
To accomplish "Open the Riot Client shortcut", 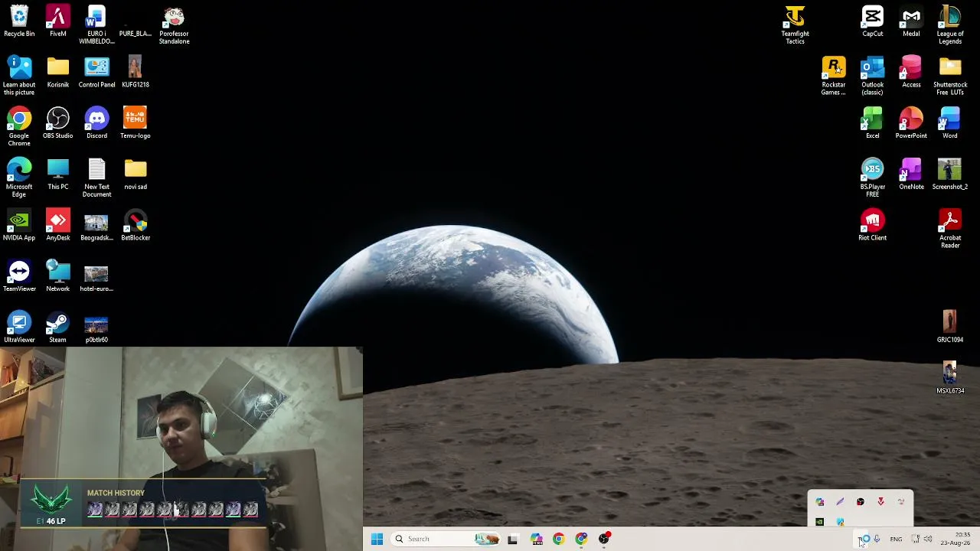I will [872, 226].
